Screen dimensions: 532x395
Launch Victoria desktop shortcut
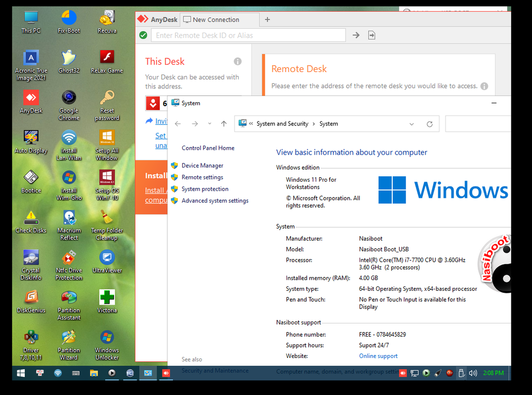(107, 302)
